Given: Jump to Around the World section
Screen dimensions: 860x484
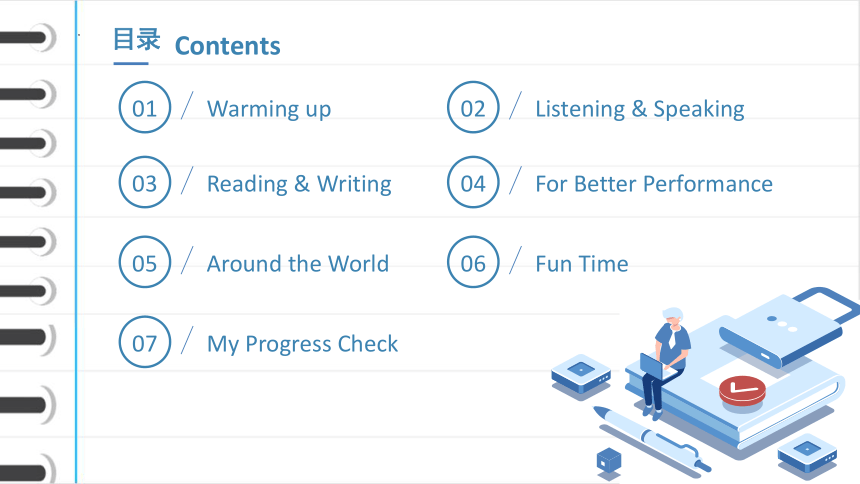Looking at the screenshot, I should pyautogui.click(x=298, y=264).
